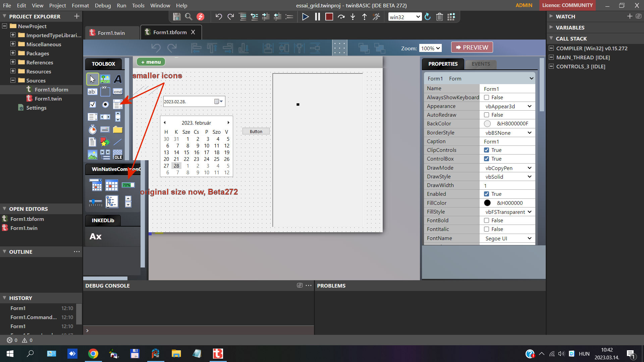Toggle the AlwaysShowKeyboard checkbox
Viewport: 644px width, 362px height.
pos(486,98)
